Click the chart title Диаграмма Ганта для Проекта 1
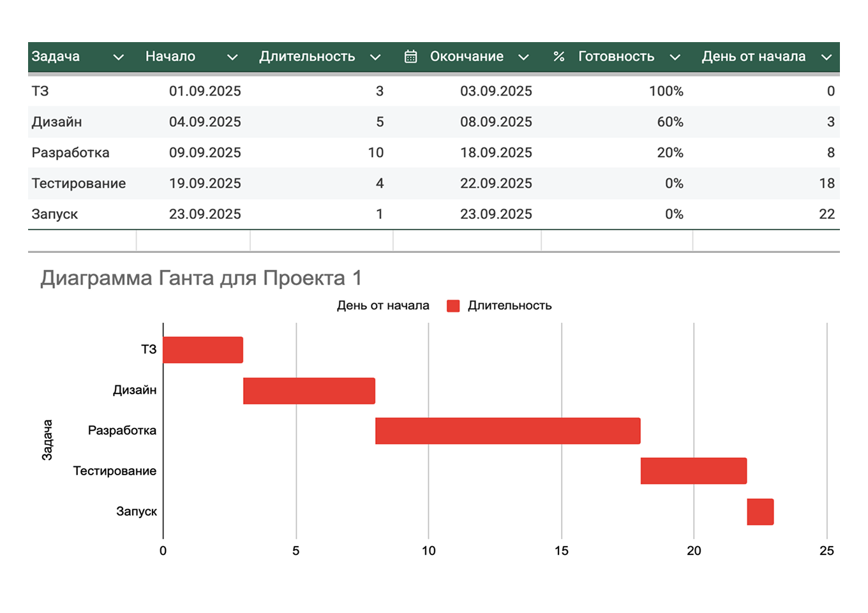Screen dimensions: 868x613 [x=201, y=278]
